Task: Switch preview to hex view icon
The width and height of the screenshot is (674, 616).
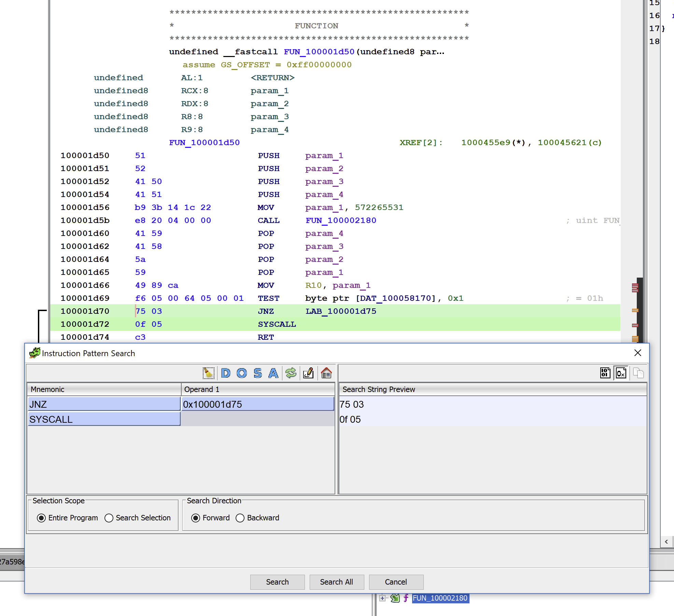Action: point(621,373)
